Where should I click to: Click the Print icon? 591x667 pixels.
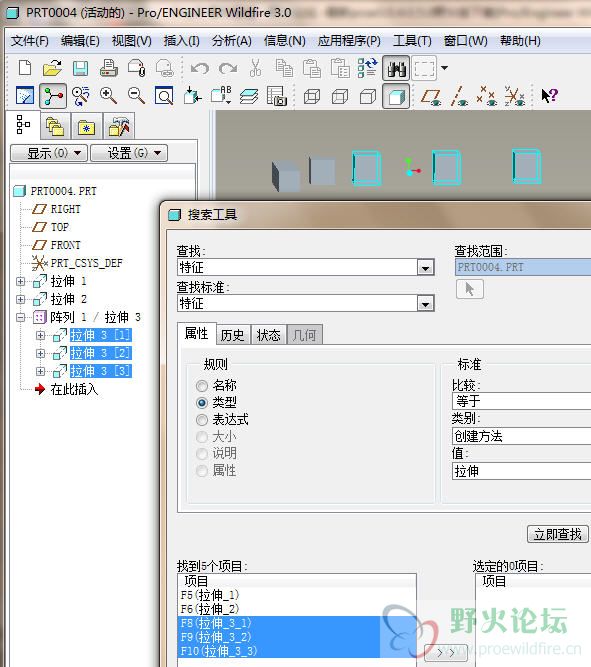(x=109, y=68)
